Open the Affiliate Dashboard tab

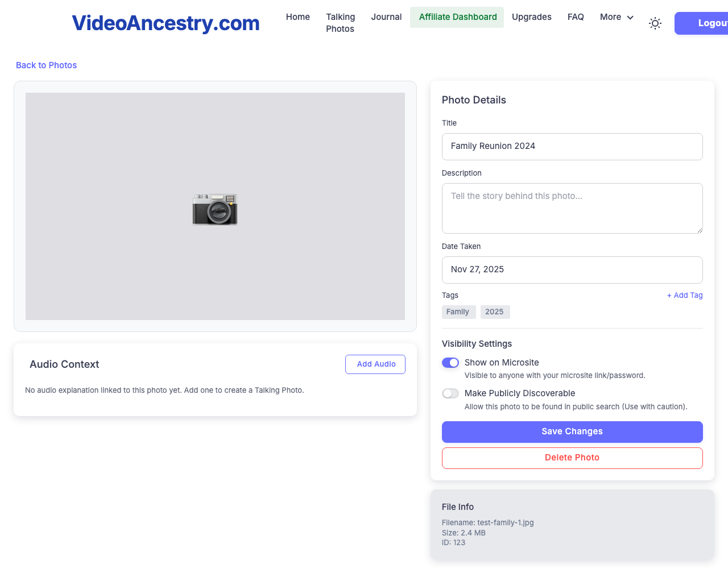click(457, 17)
